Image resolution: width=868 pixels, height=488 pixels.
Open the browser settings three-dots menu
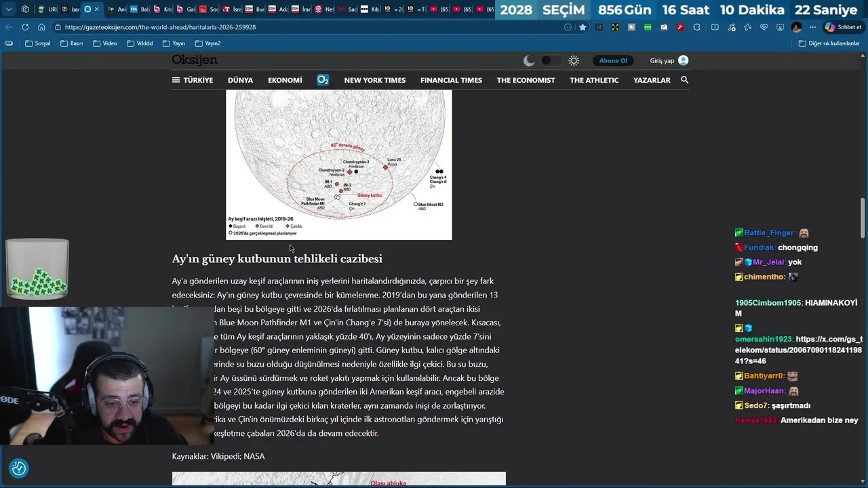812,27
